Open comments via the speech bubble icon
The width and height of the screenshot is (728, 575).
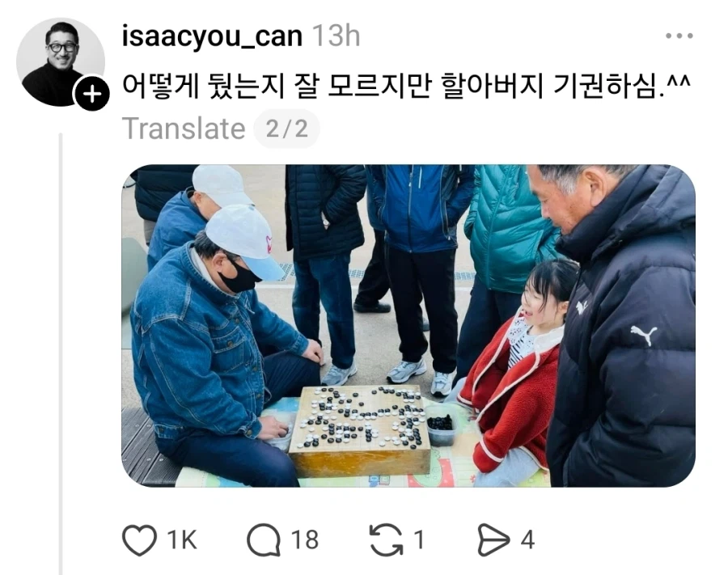[264, 539]
